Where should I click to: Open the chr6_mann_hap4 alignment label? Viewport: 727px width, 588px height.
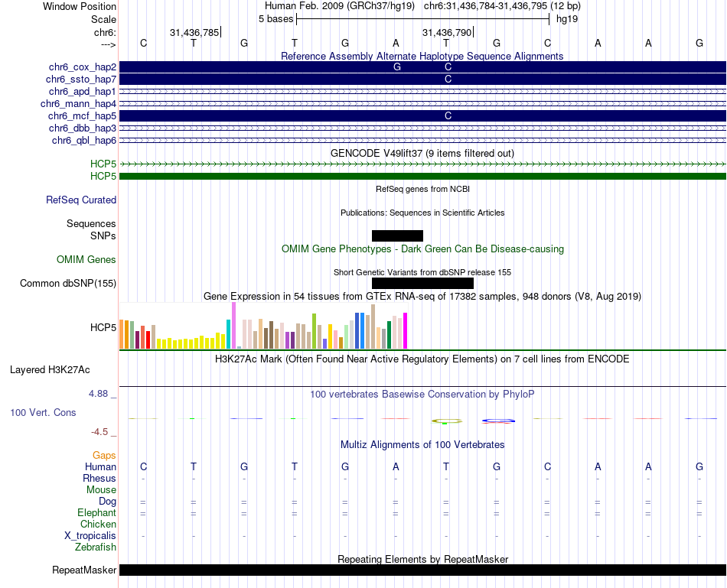coord(78,104)
